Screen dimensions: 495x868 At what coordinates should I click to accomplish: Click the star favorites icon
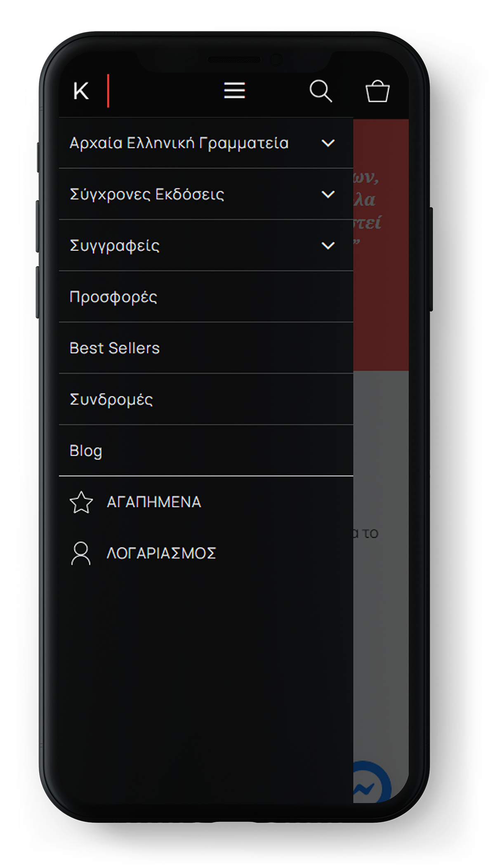pos(81,502)
